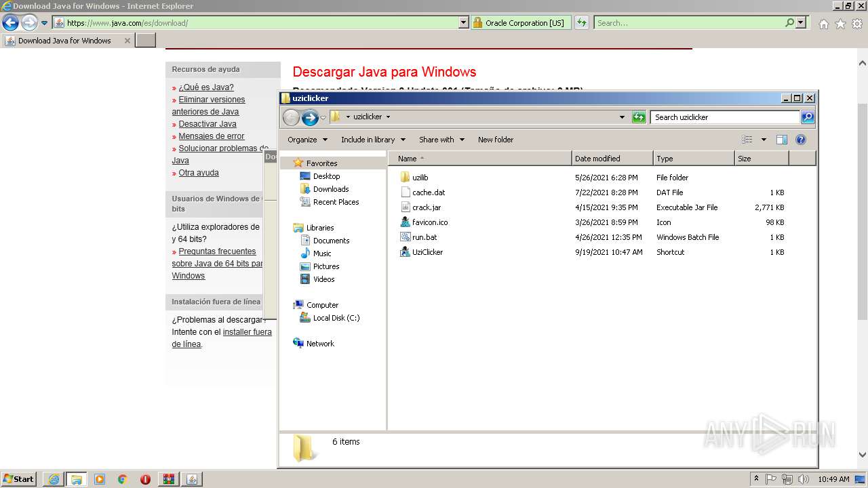
Task: Show hidden system tray icons
Action: [756, 479]
